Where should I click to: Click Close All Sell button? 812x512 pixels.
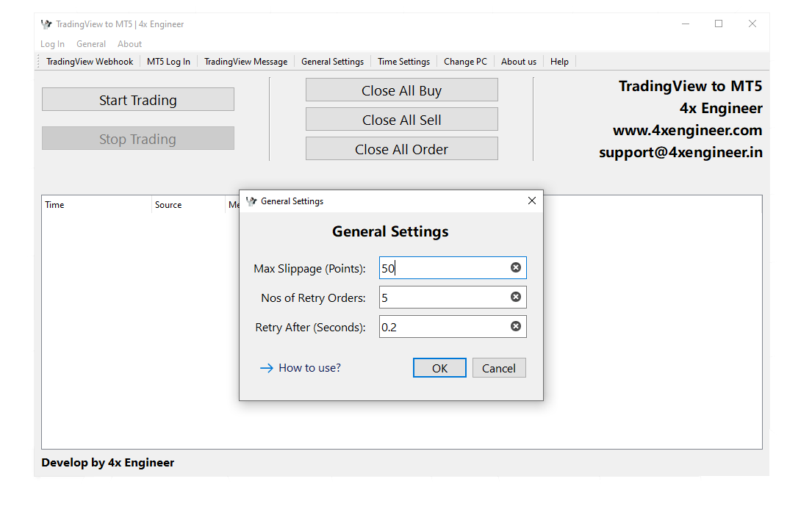point(402,120)
